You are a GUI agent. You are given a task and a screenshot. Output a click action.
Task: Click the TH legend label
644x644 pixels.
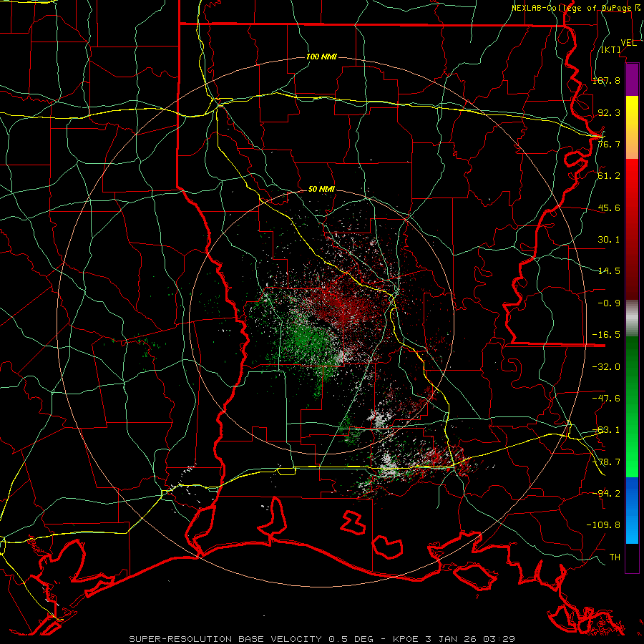(x=615, y=557)
